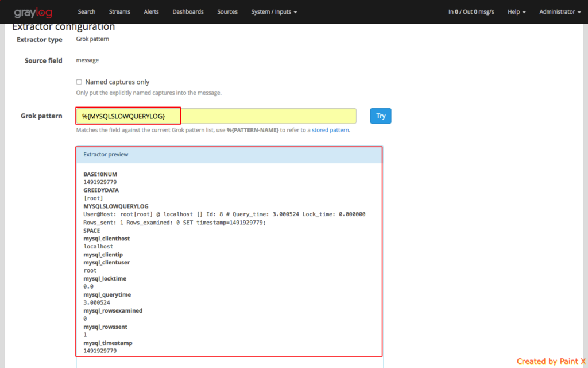Navigate to the Search page

tap(86, 11)
